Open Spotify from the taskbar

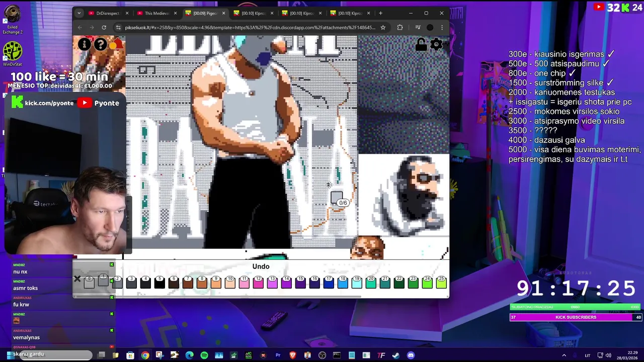pyautogui.click(x=204, y=355)
